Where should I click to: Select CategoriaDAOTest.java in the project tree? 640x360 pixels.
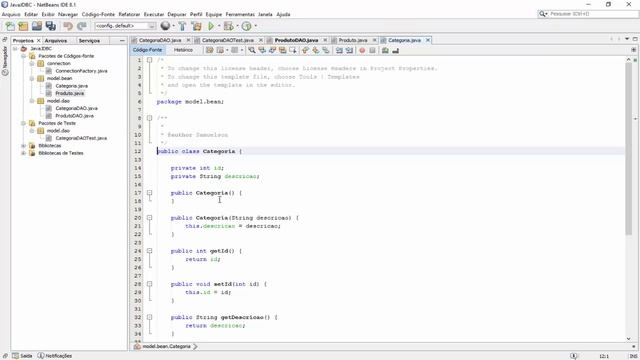pyautogui.click(x=81, y=138)
